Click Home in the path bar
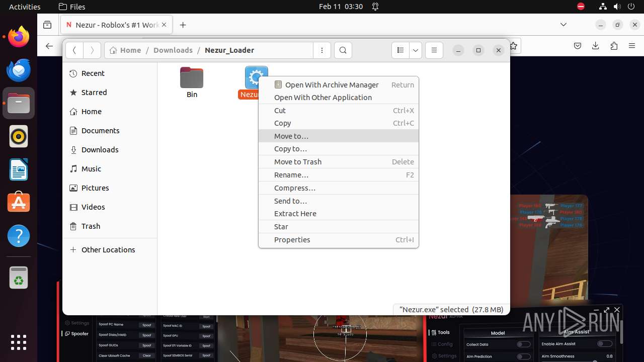 pos(125,50)
